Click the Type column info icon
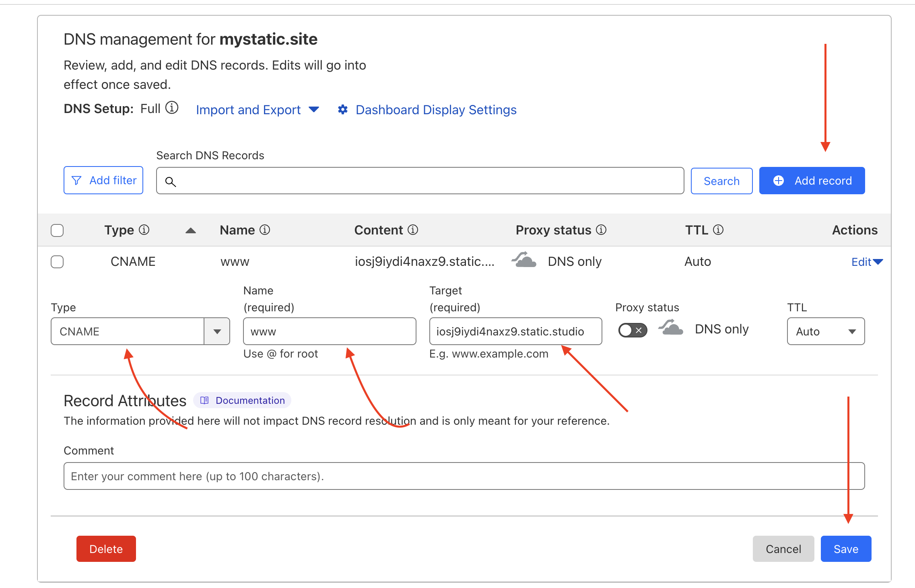Image resolution: width=915 pixels, height=588 pixels. point(144,230)
